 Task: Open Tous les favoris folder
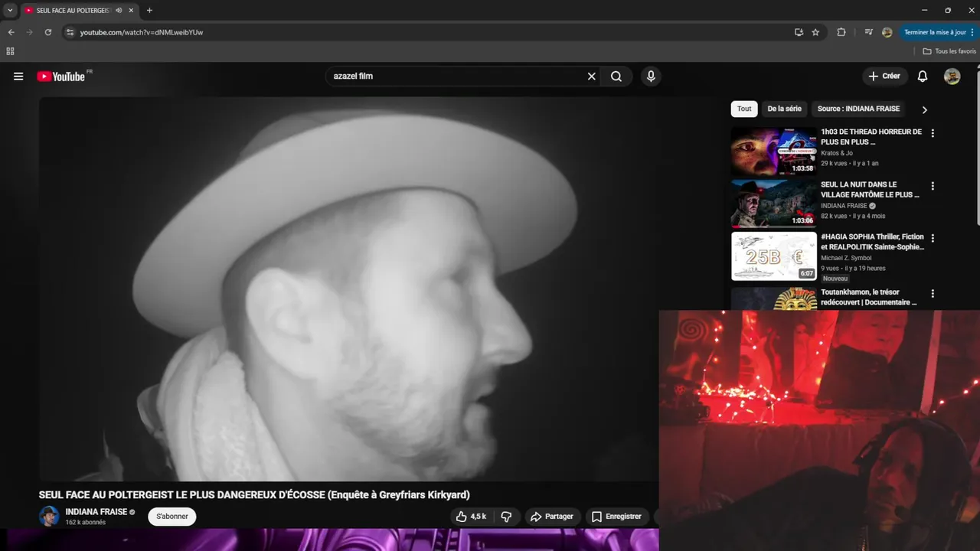point(949,51)
